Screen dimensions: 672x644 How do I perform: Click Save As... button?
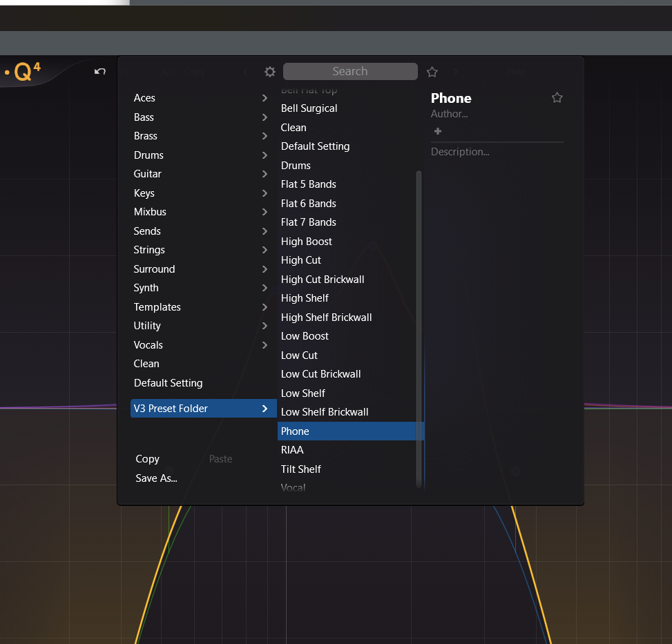156,478
